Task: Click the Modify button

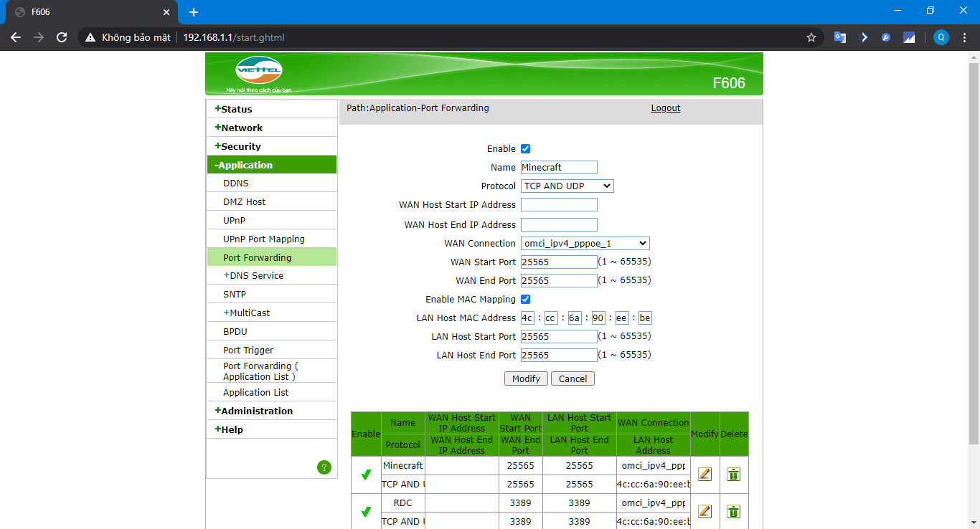Action: click(526, 378)
